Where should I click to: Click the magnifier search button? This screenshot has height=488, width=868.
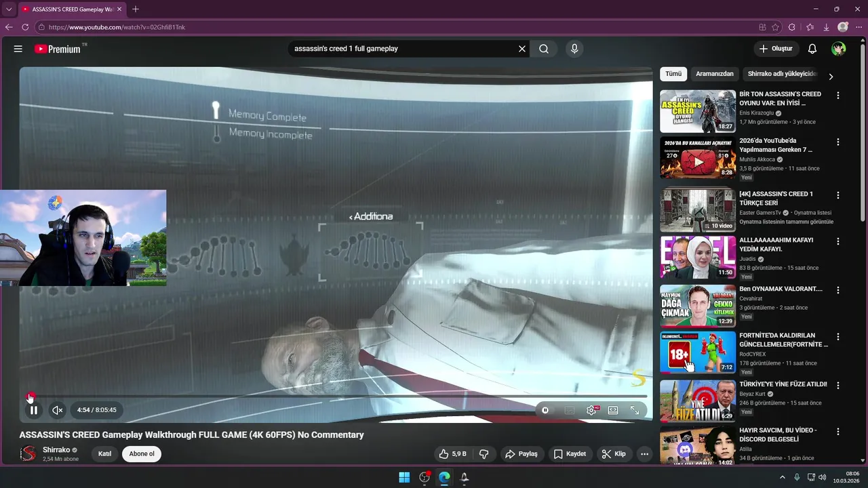tap(544, 49)
